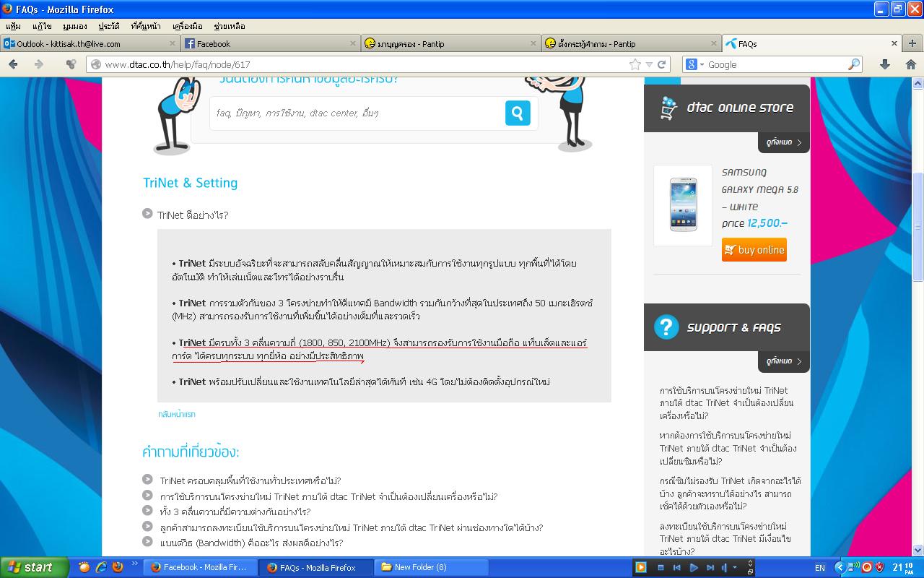
Task: Switch to the ตั้งกระทู้คำถาม - Pantip tab
Action: pyautogui.click(x=632, y=43)
